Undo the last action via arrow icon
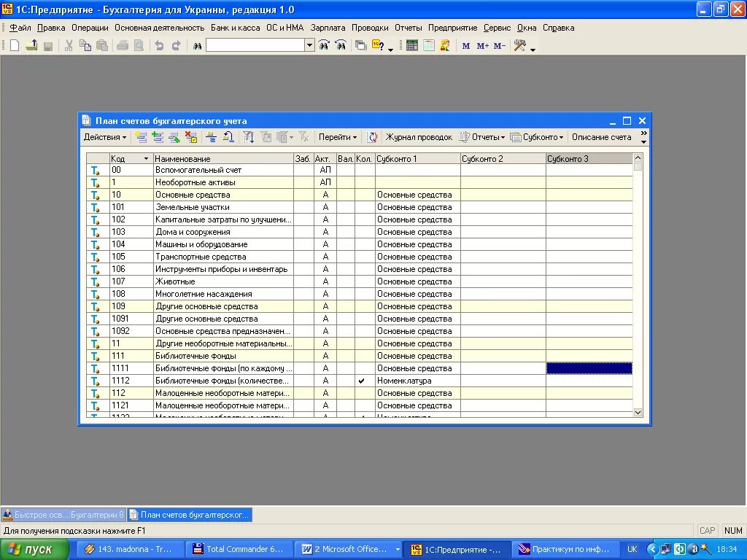The height and width of the screenshot is (560, 747). click(x=159, y=46)
